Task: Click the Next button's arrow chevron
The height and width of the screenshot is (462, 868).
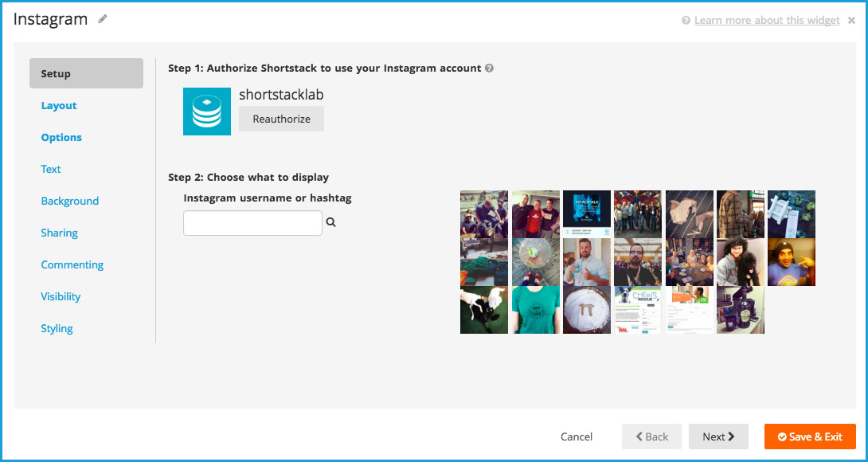Action: pyautogui.click(x=730, y=437)
